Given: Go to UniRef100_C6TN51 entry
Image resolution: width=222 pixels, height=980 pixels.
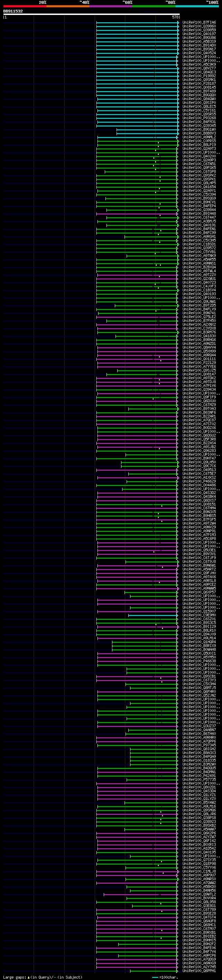Looking at the screenshot, I should pyautogui.click(x=199, y=164).
